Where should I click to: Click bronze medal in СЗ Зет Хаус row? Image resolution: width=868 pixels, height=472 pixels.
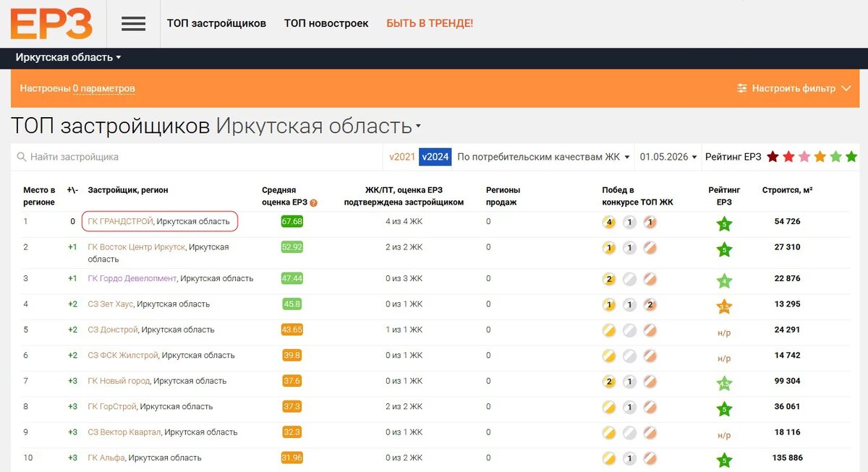click(x=650, y=305)
